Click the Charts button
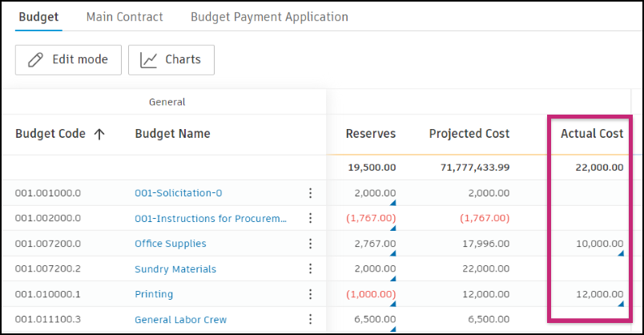The image size is (644, 335). (171, 60)
